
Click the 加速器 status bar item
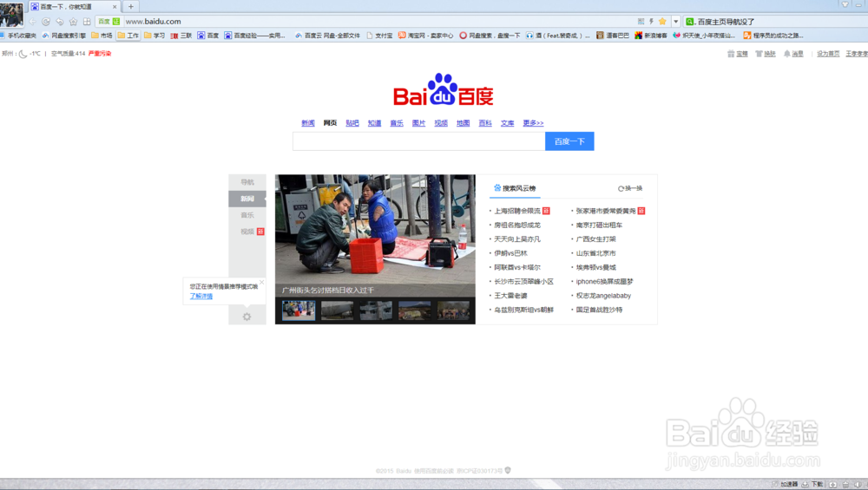point(785,484)
